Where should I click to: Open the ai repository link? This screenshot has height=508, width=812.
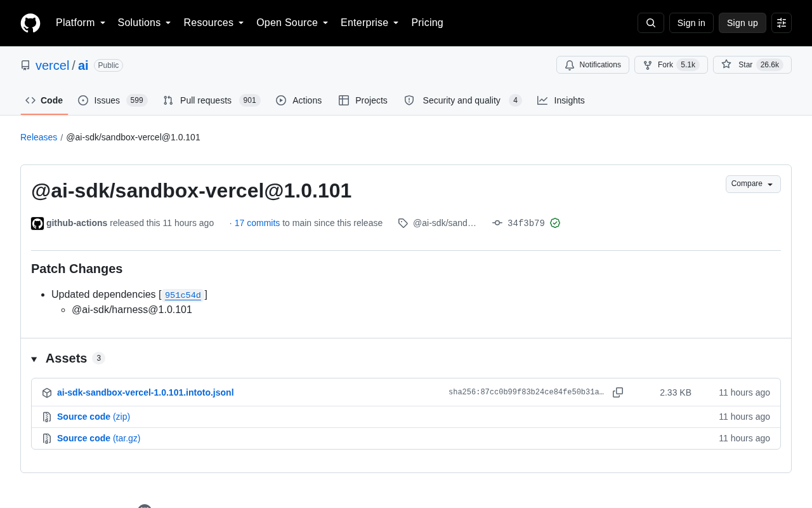83,65
